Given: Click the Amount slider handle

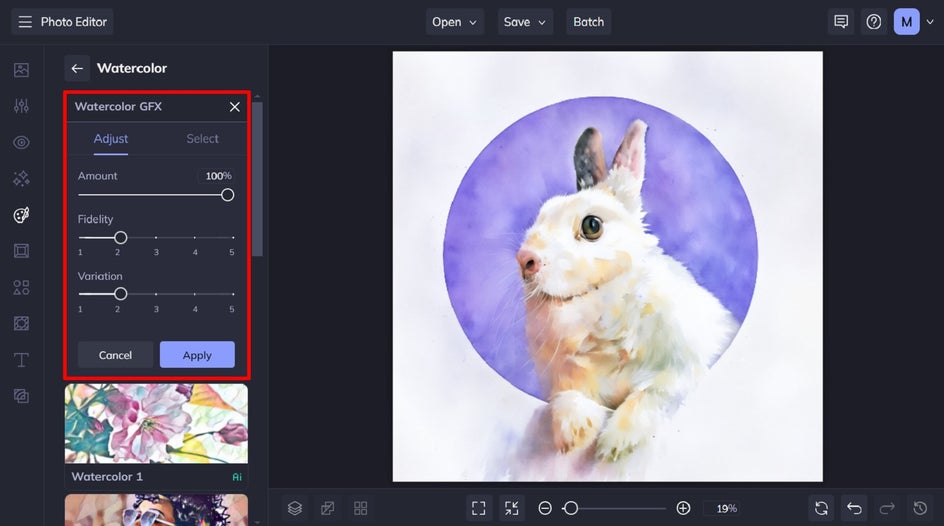Looking at the screenshot, I should [x=227, y=195].
